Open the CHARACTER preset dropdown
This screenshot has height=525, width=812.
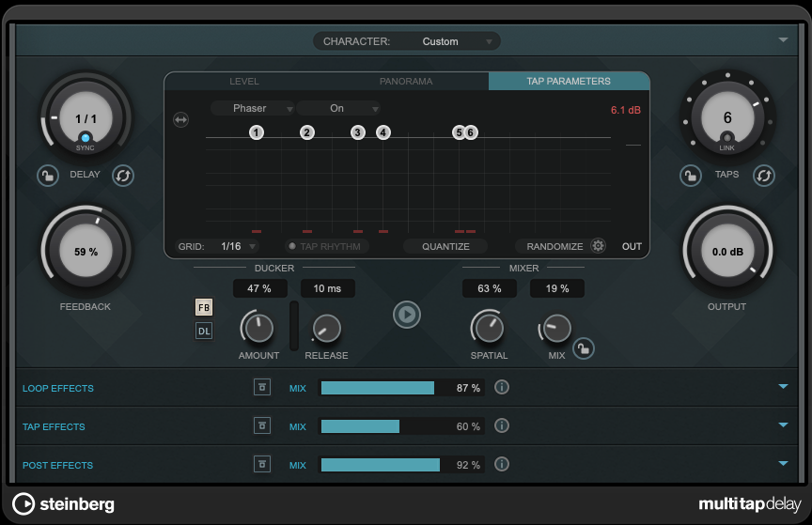pyautogui.click(x=407, y=41)
